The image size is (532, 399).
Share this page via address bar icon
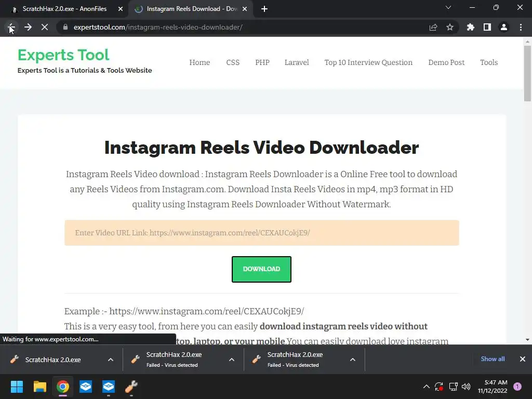(x=433, y=27)
